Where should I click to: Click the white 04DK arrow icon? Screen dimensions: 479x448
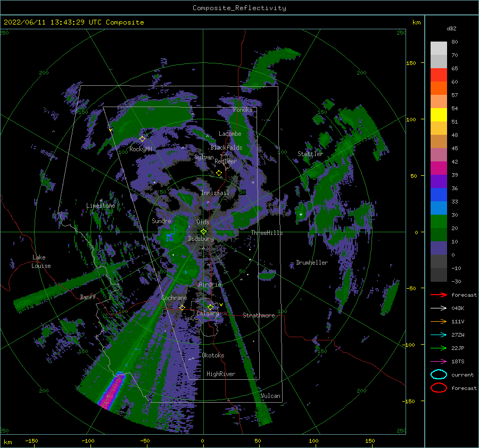(x=439, y=308)
